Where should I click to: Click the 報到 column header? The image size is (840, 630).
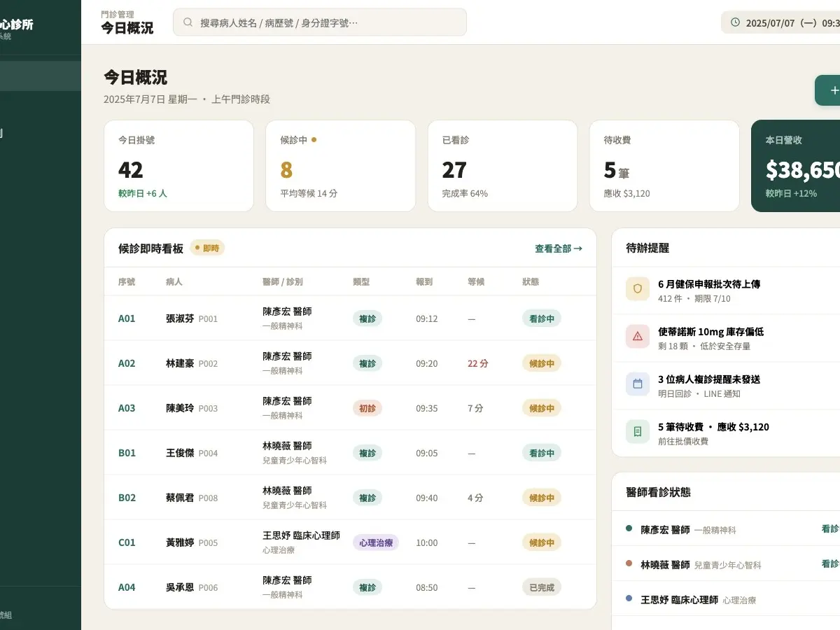click(424, 282)
